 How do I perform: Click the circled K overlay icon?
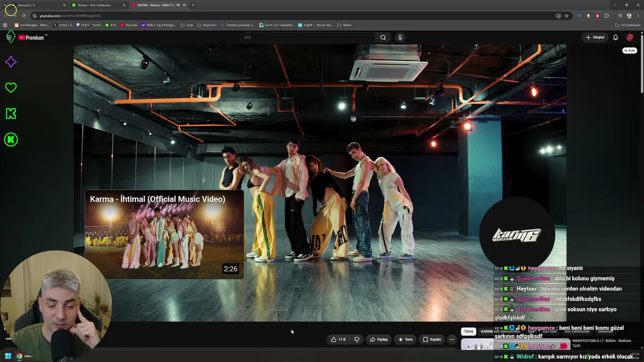[11, 139]
